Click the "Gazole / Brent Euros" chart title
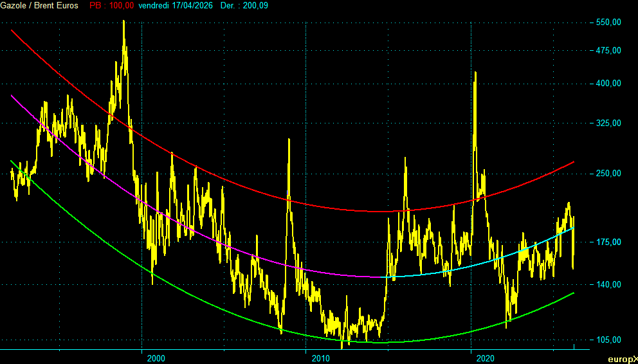 [40, 6]
